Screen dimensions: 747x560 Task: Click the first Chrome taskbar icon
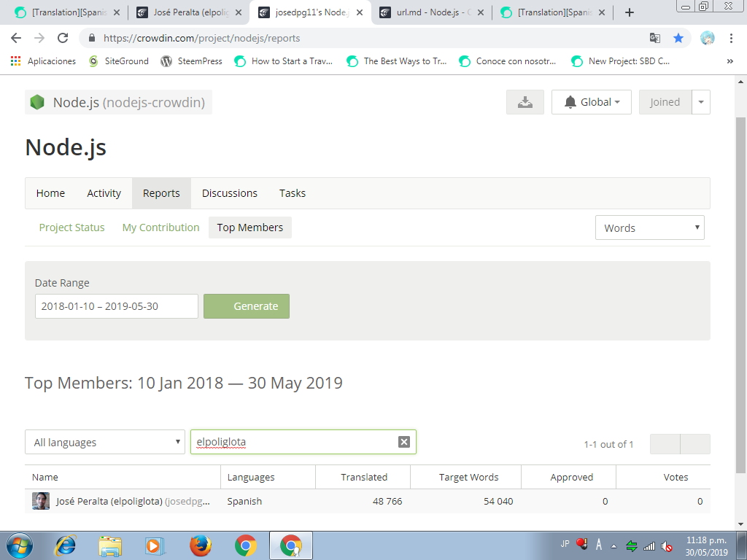pos(246,545)
